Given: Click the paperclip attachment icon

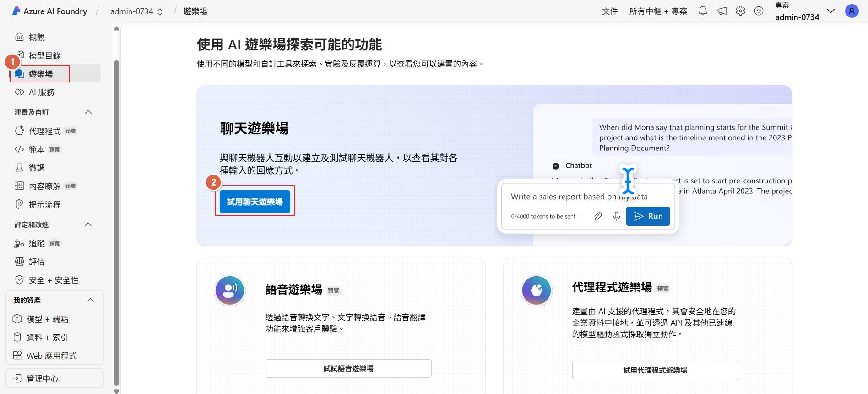Looking at the screenshot, I should pyautogui.click(x=598, y=216).
